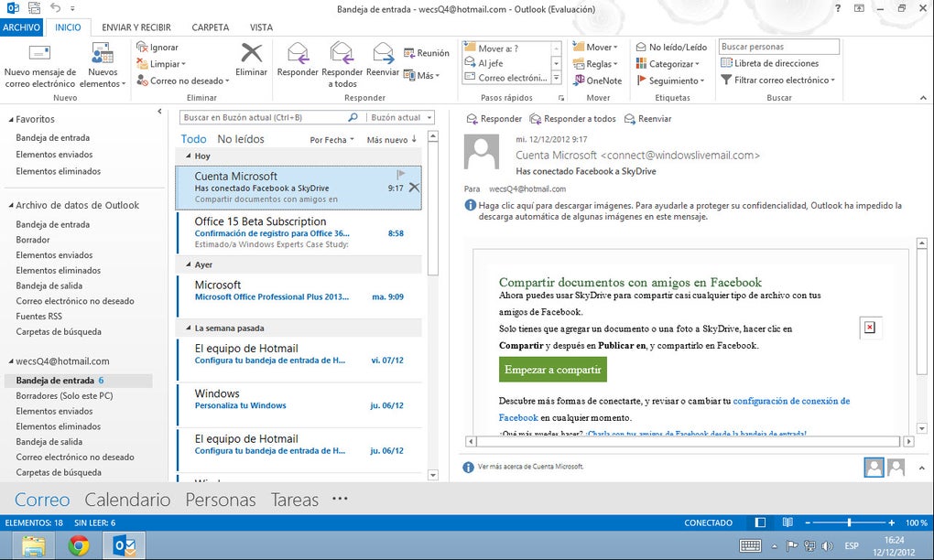Image resolution: width=934 pixels, height=560 pixels.
Task: Collapse Archivo de datos de Outlook tree
Action: (x=11, y=205)
